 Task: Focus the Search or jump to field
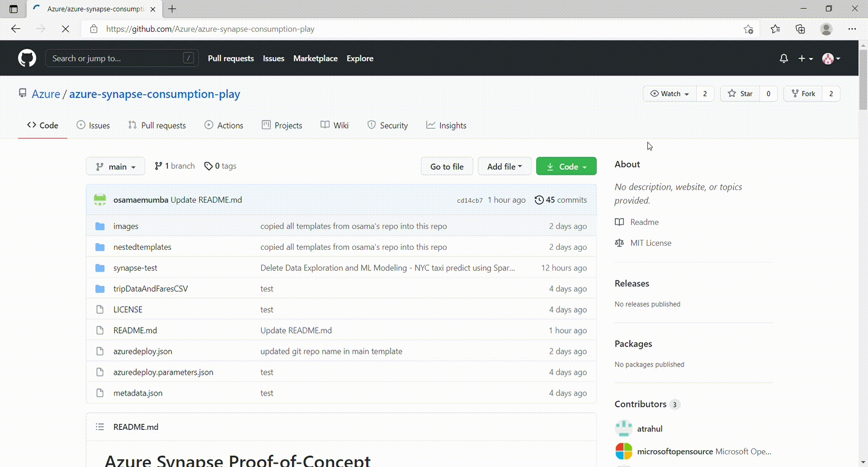122,58
